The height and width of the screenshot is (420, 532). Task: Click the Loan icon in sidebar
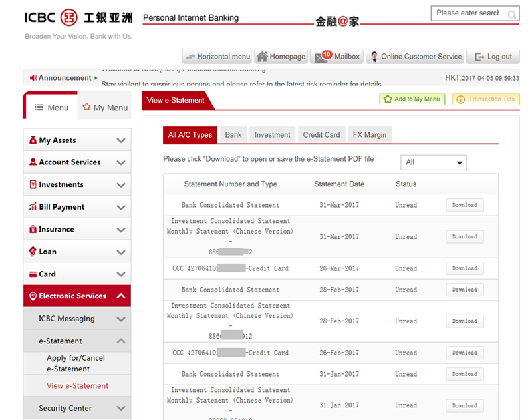click(33, 251)
